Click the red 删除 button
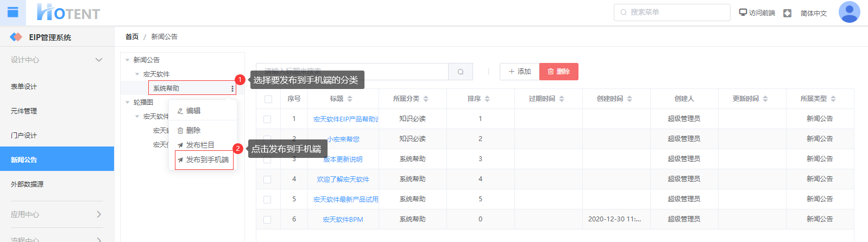This screenshot has width=868, height=242. coord(558,72)
